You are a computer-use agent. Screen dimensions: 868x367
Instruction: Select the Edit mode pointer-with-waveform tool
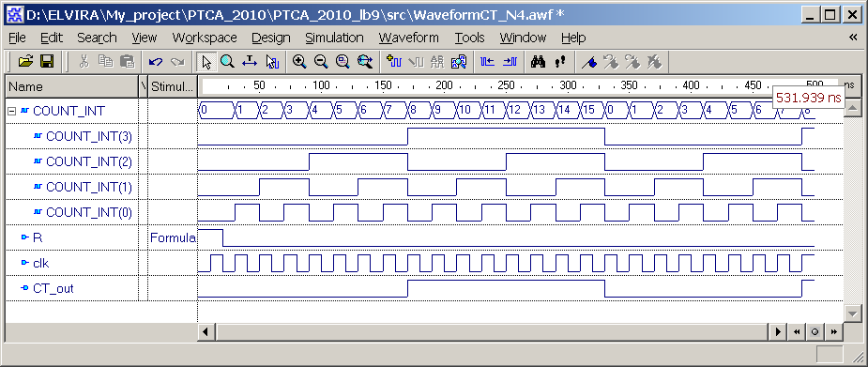point(271,61)
